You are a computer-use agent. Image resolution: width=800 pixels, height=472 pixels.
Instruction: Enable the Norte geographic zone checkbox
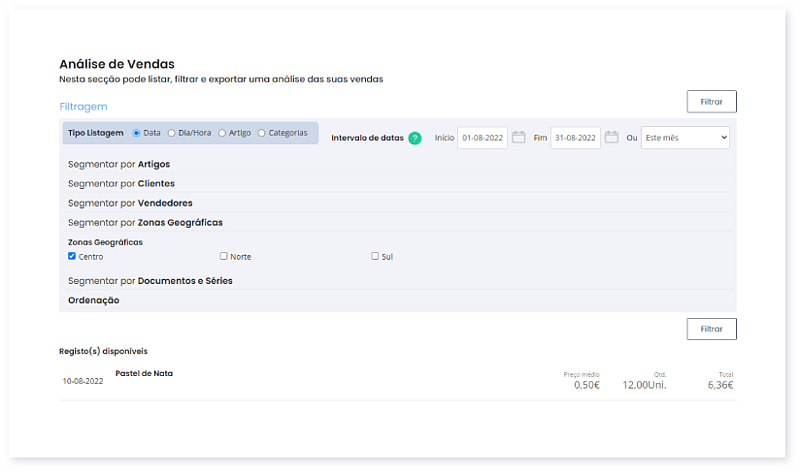(224, 256)
